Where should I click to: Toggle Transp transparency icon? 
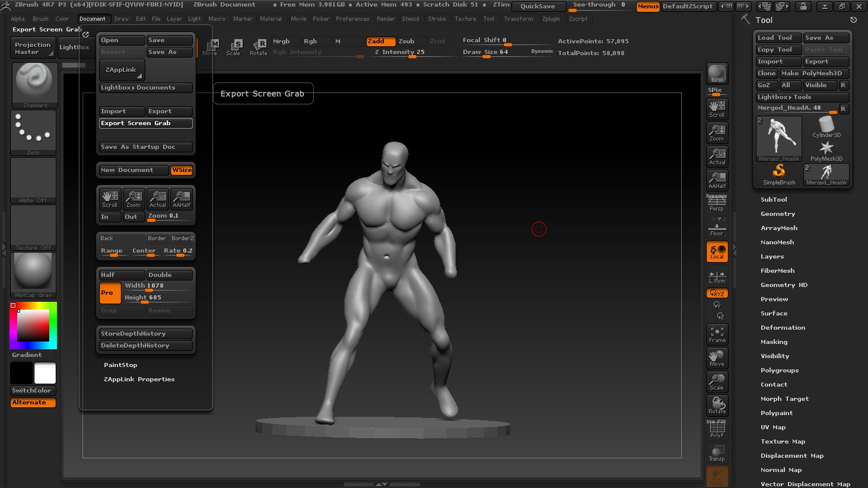click(717, 453)
